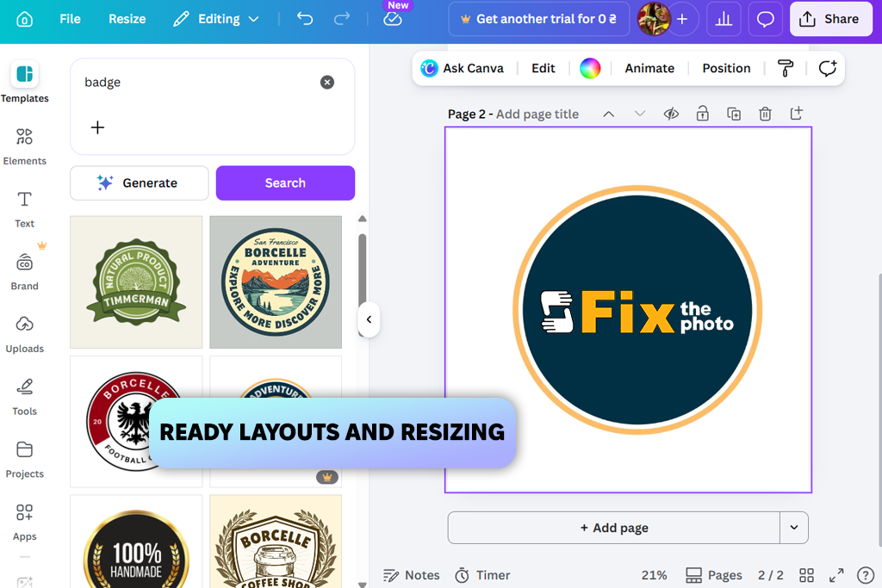Screen dimensions: 882x588
Task: Click Ask Canva in toolbar
Action: (463, 69)
